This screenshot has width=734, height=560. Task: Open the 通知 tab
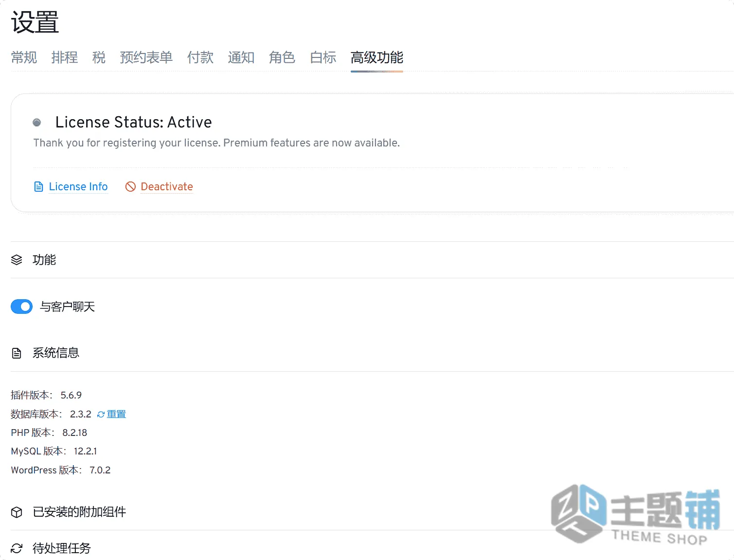241,57
